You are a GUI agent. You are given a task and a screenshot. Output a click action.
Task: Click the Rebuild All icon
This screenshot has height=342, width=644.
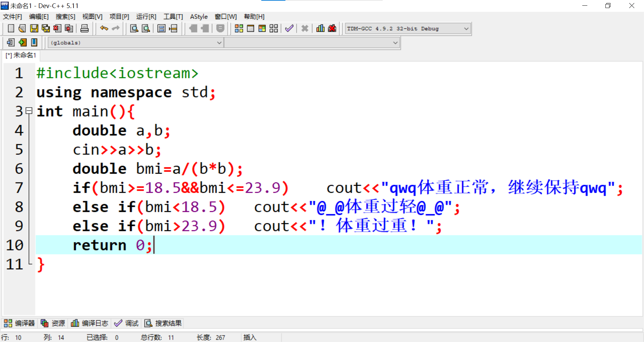274,28
